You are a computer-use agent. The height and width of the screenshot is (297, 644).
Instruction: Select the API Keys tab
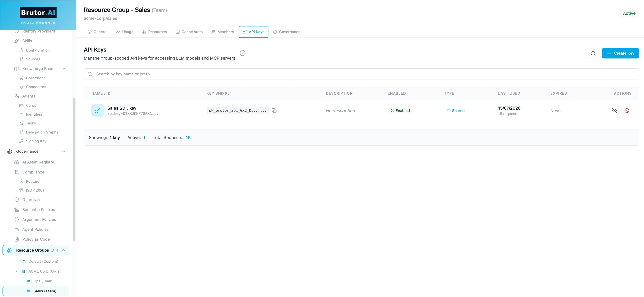pos(253,32)
